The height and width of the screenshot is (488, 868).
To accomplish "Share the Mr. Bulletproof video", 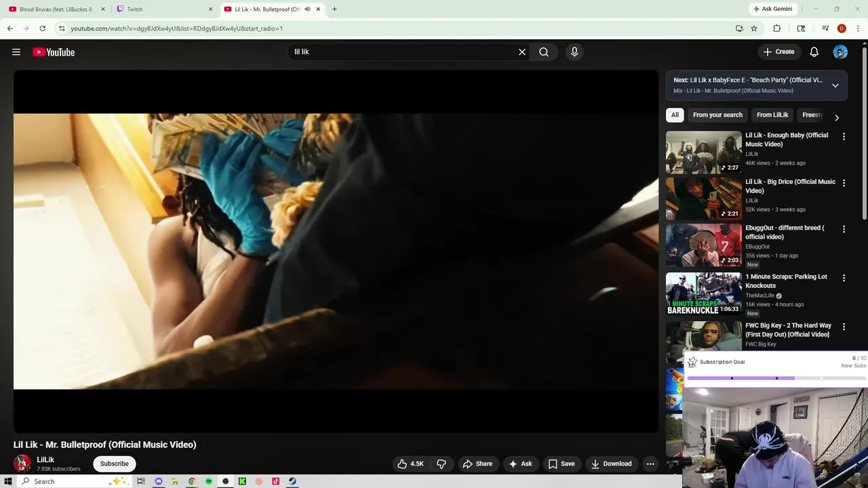I will pos(477,464).
